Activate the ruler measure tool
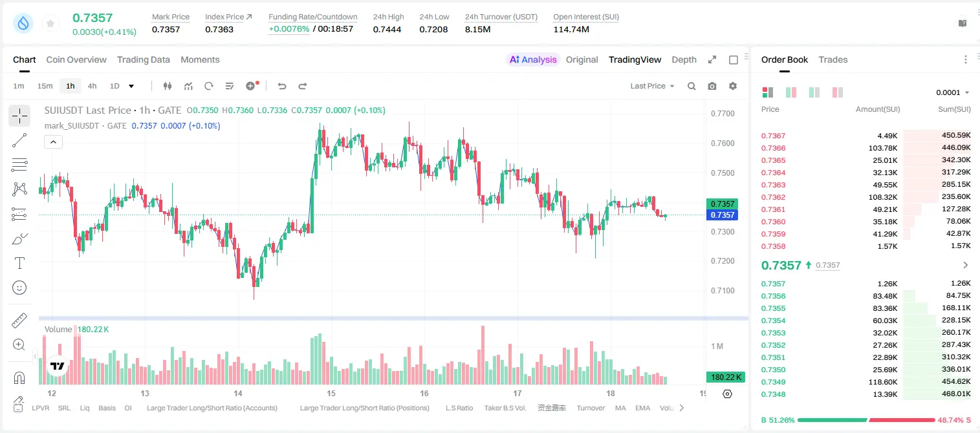 pos(19,321)
